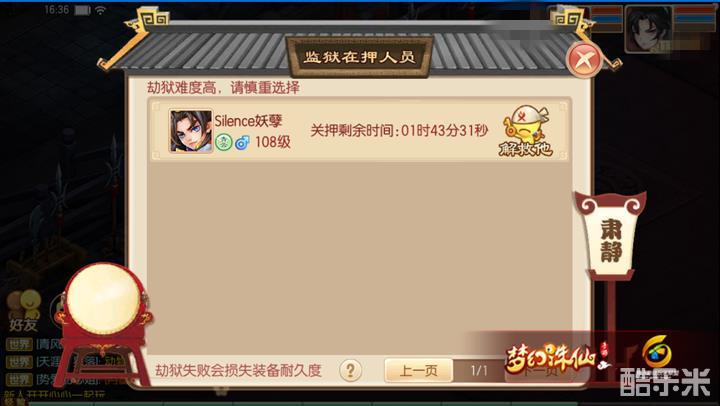720x406 pixels.
Task: Click Silence妖孽's character avatar
Action: [191, 131]
